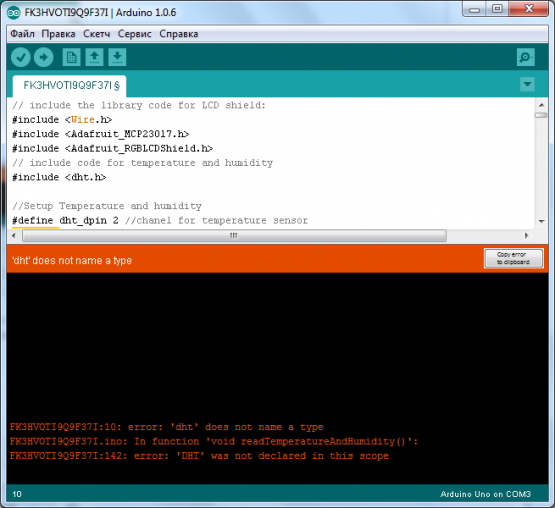Viewport: 555px width, 508px height.
Task: Click the #include <dht.h> code line
Action: (59, 177)
